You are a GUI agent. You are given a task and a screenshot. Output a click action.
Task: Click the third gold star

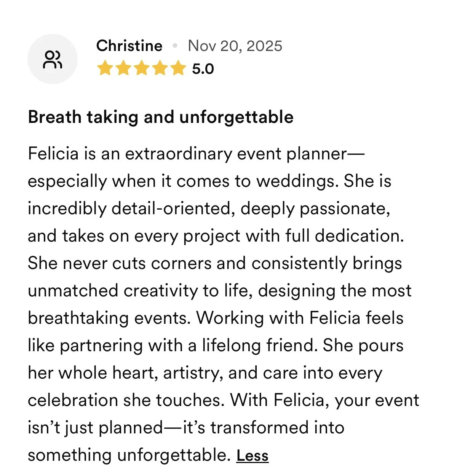tap(141, 69)
